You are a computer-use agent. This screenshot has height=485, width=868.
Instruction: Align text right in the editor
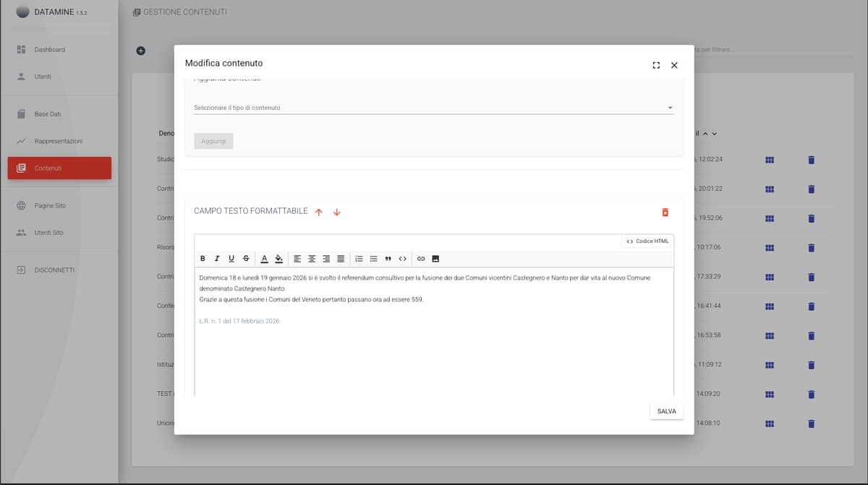click(326, 259)
